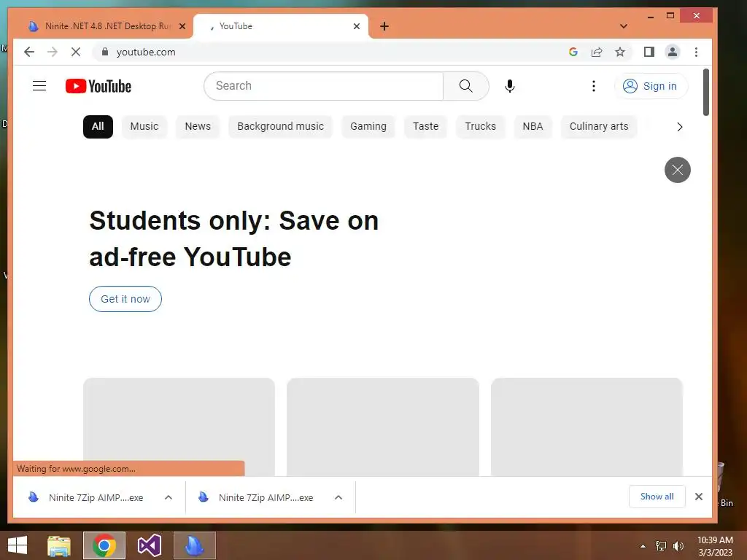Toggle Chrome side panel

pos(649,52)
